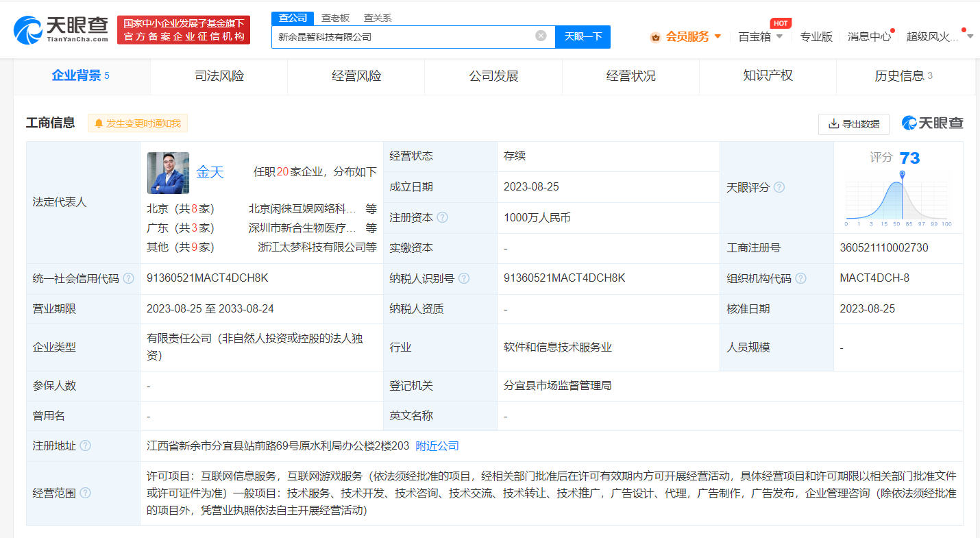
Task: Click the 天眼一下 search button
Action: [583, 37]
